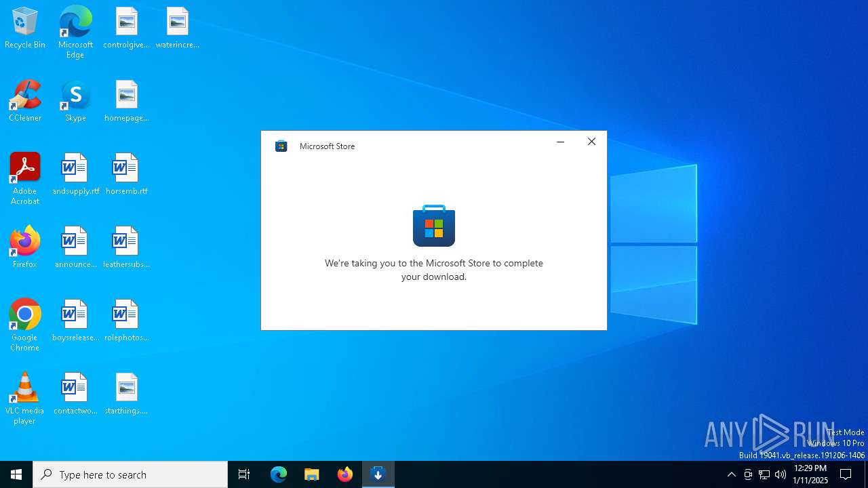The image size is (868, 488).
Task: Open Task View from taskbar
Action: tap(244, 474)
